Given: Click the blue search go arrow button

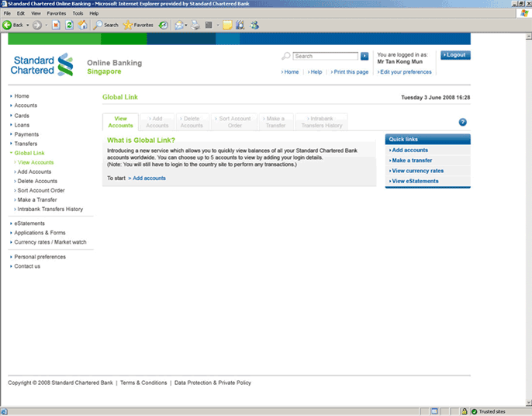Looking at the screenshot, I should 364,56.
